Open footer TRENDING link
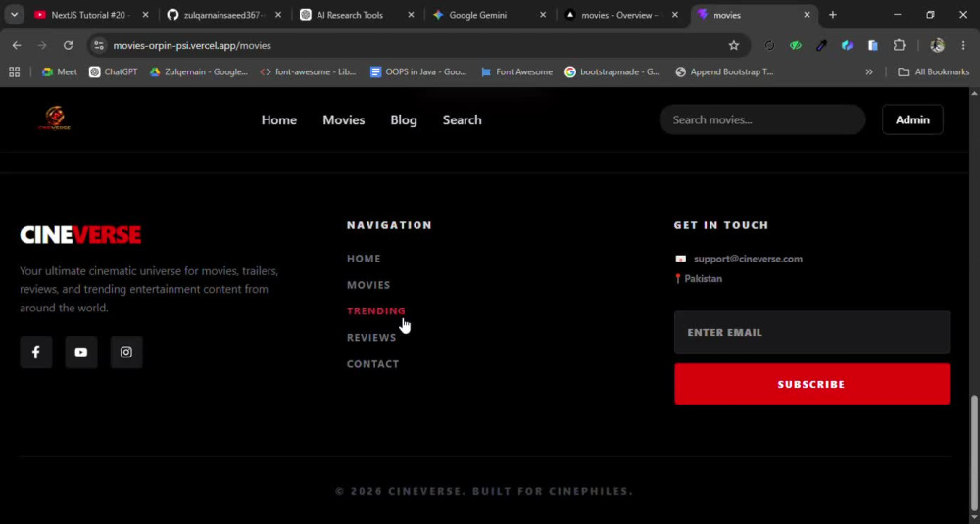Screen dimensions: 980x524 pos(376,311)
